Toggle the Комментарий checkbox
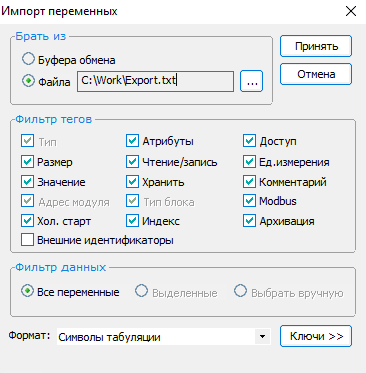This screenshot has width=366, height=373. (x=249, y=182)
